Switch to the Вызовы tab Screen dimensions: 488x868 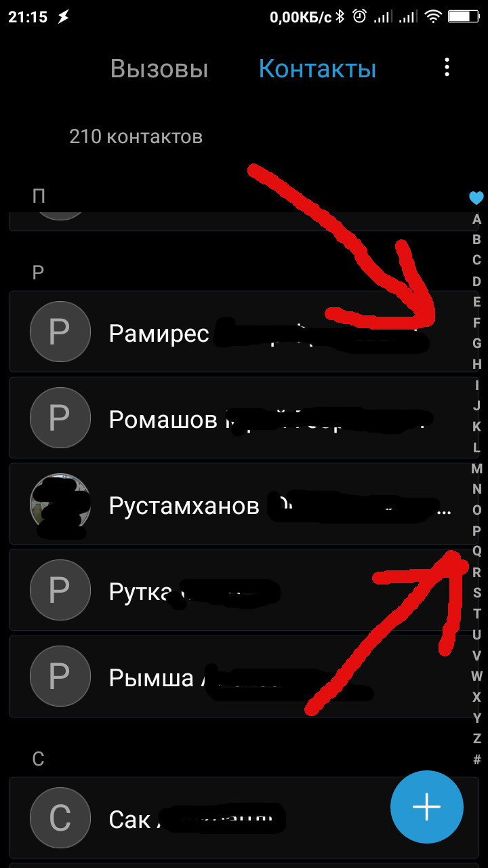click(159, 69)
